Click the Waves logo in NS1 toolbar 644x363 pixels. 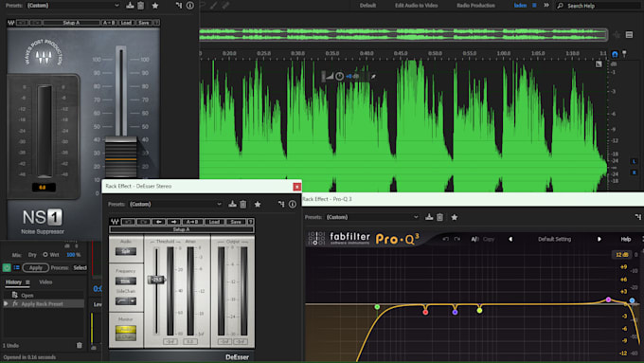pyautogui.click(x=11, y=23)
